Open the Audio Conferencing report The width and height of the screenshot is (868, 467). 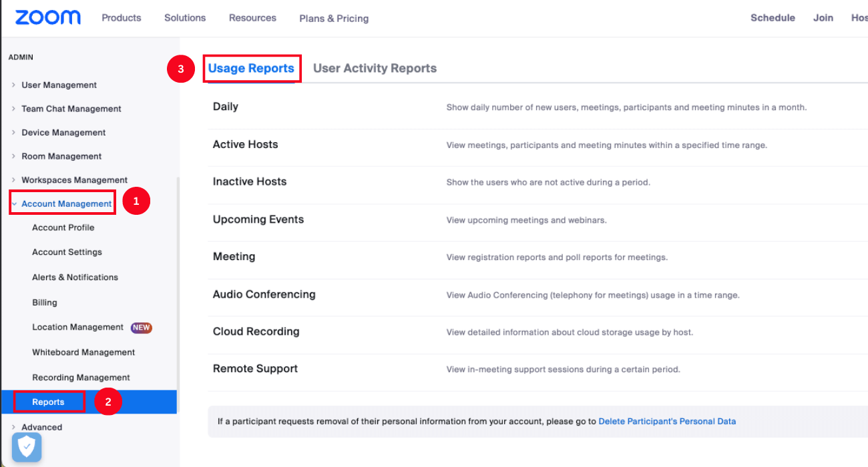click(x=264, y=294)
